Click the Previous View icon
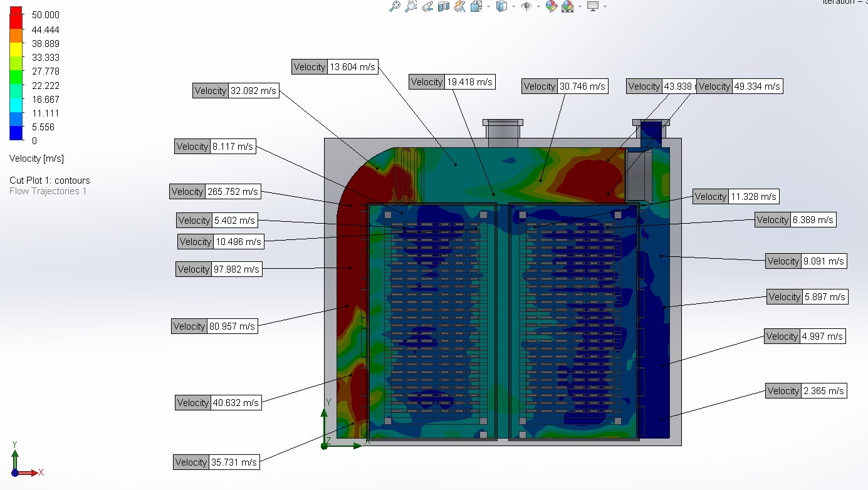The width and height of the screenshot is (868, 490). (427, 6)
